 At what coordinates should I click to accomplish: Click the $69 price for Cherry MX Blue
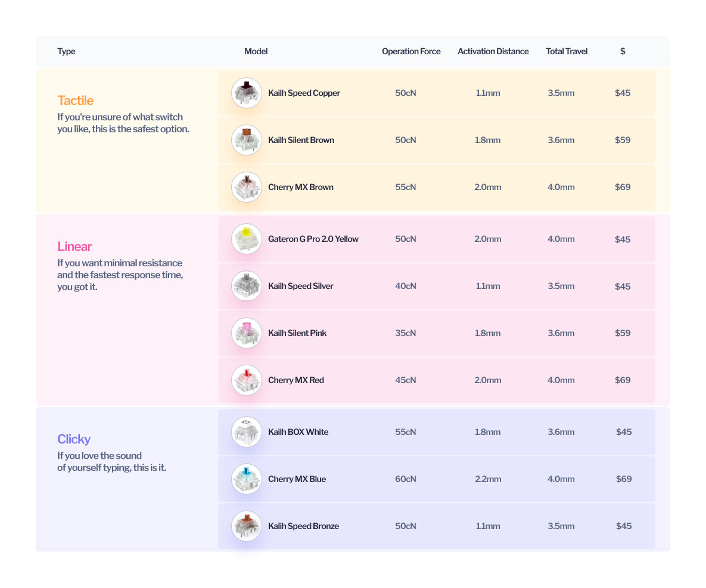point(623,479)
